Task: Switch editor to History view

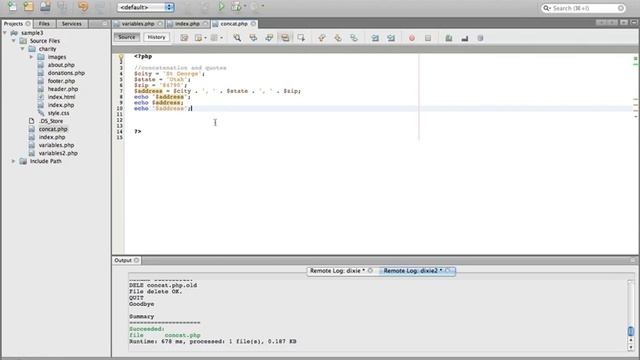Action: [x=156, y=37]
